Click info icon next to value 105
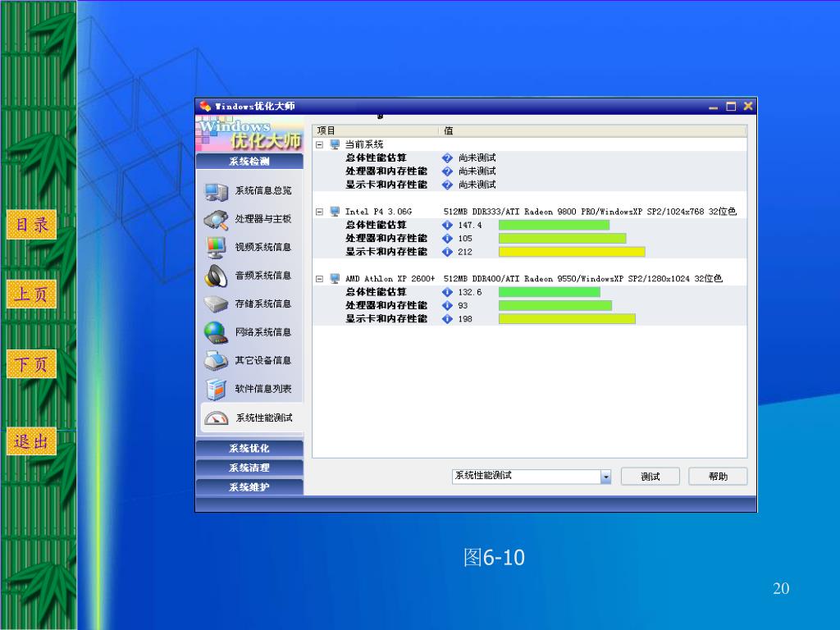840x630 pixels. [447, 239]
